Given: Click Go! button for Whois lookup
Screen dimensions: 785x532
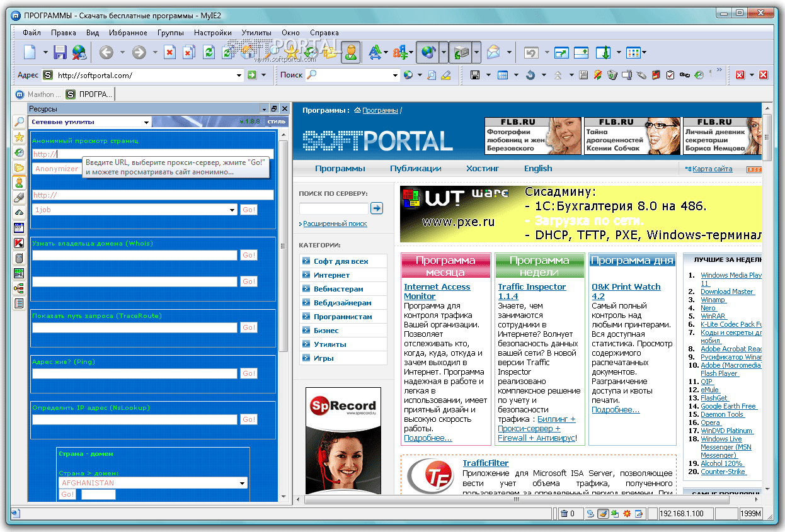Looking at the screenshot, I should (249, 255).
